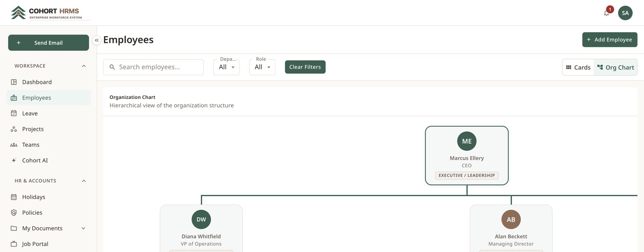Click the 'Managing Director' title text

click(x=511, y=244)
